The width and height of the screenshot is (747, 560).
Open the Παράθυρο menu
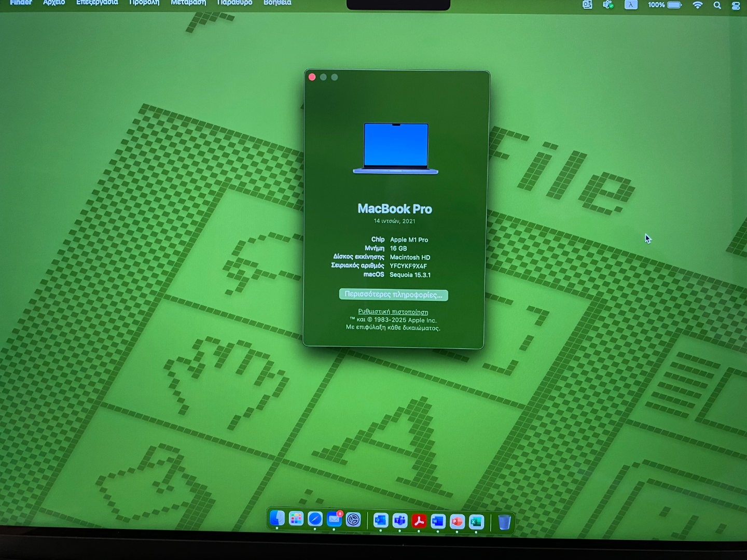[x=234, y=3]
